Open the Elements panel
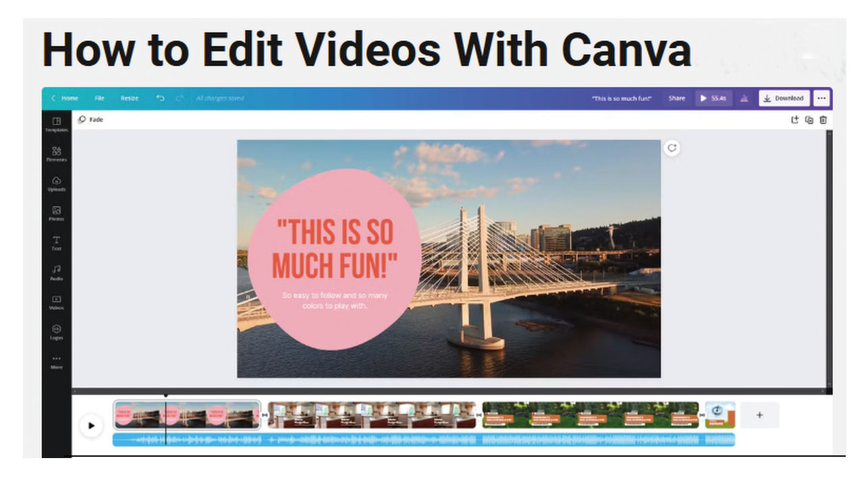868x479 pixels. tap(57, 154)
